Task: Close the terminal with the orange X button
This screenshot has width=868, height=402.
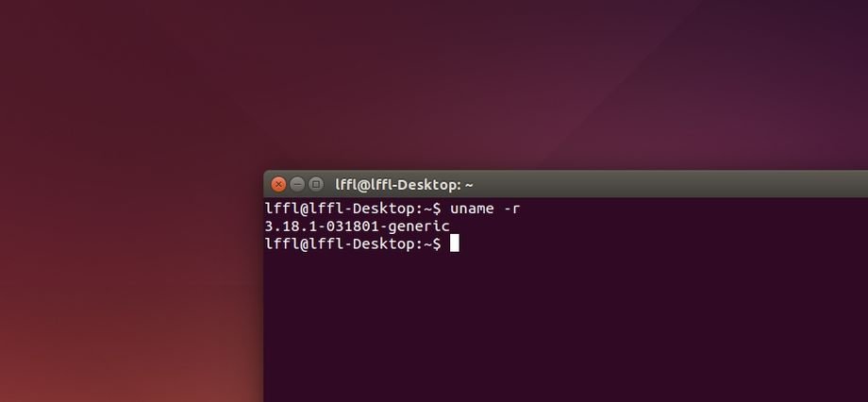Action: [278, 184]
